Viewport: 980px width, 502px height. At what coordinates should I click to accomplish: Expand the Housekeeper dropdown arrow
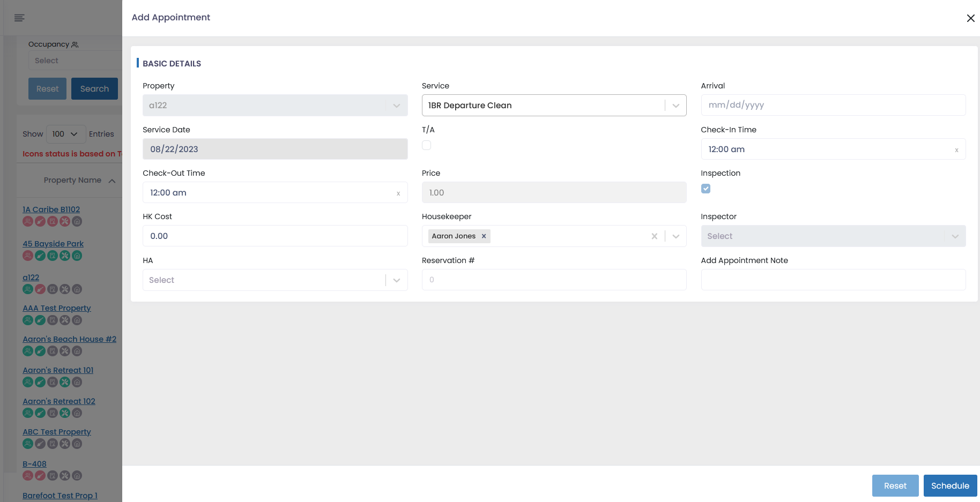pos(676,236)
